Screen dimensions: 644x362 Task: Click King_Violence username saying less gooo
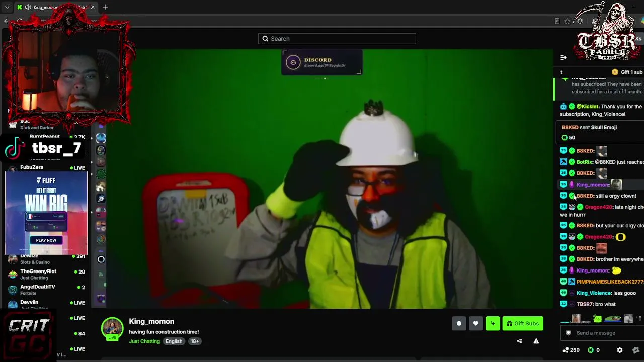pyautogui.click(x=594, y=293)
